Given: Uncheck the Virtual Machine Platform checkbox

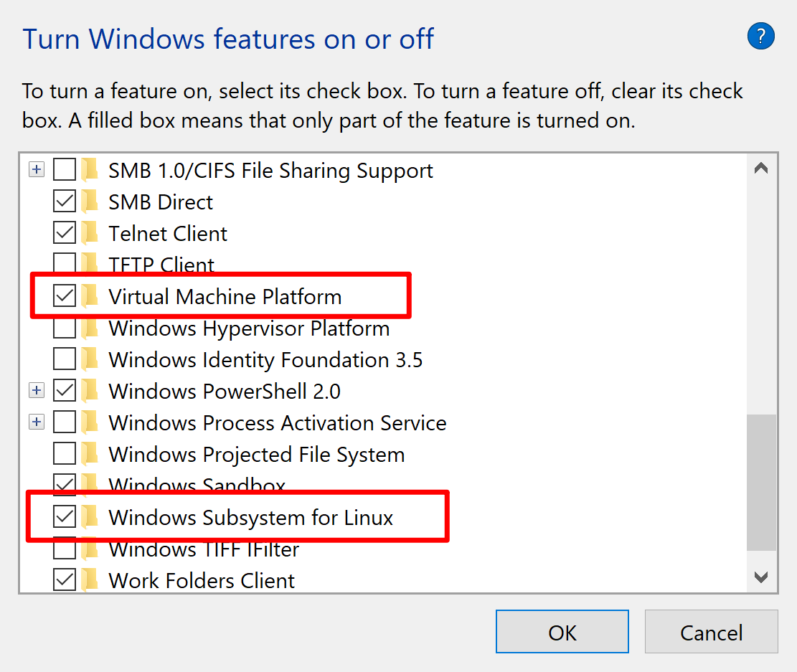Looking at the screenshot, I should click(65, 296).
